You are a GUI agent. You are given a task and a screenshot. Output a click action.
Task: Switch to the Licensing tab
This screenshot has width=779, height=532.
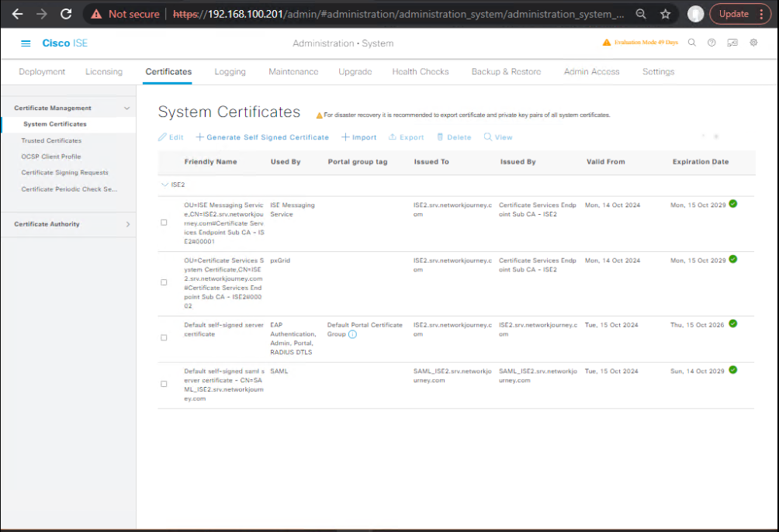point(104,71)
